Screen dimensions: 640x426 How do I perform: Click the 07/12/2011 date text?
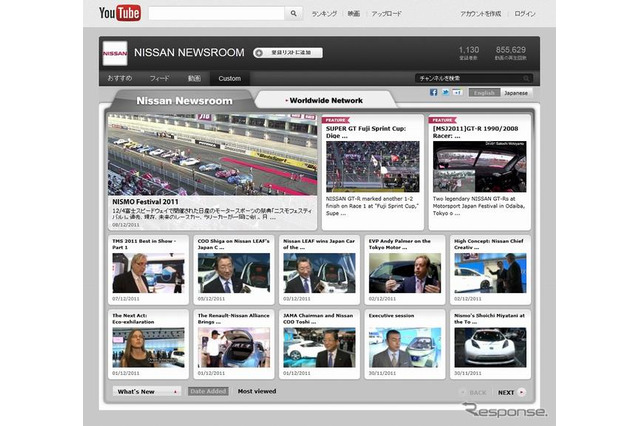coord(126,299)
